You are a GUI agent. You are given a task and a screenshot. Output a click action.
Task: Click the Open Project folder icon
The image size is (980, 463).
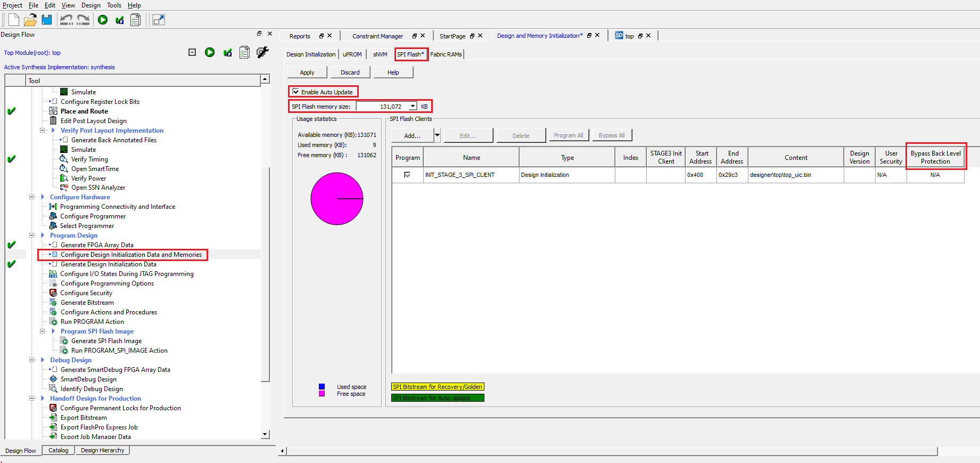(30, 20)
